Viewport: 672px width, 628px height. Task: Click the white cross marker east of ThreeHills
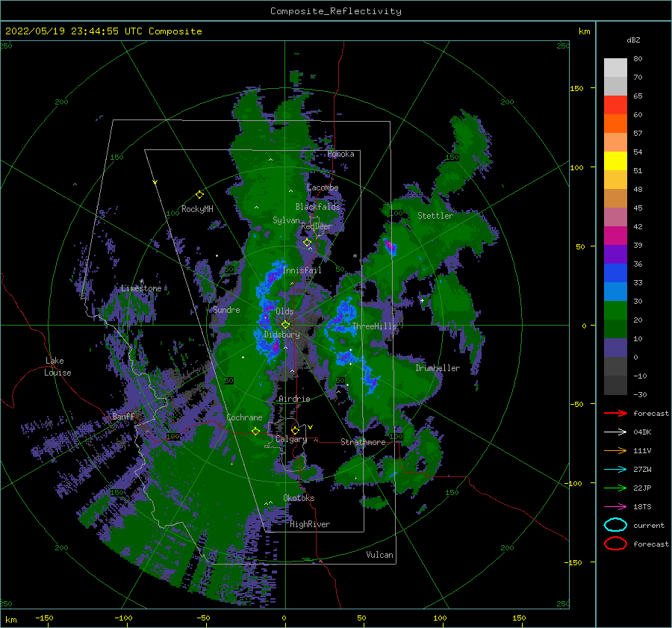(422, 300)
